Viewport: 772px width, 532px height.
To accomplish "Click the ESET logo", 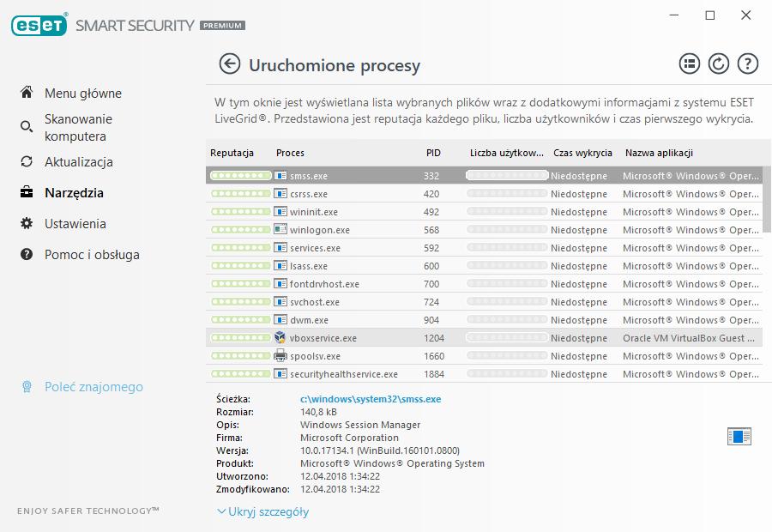I will (x=39, y=25).
